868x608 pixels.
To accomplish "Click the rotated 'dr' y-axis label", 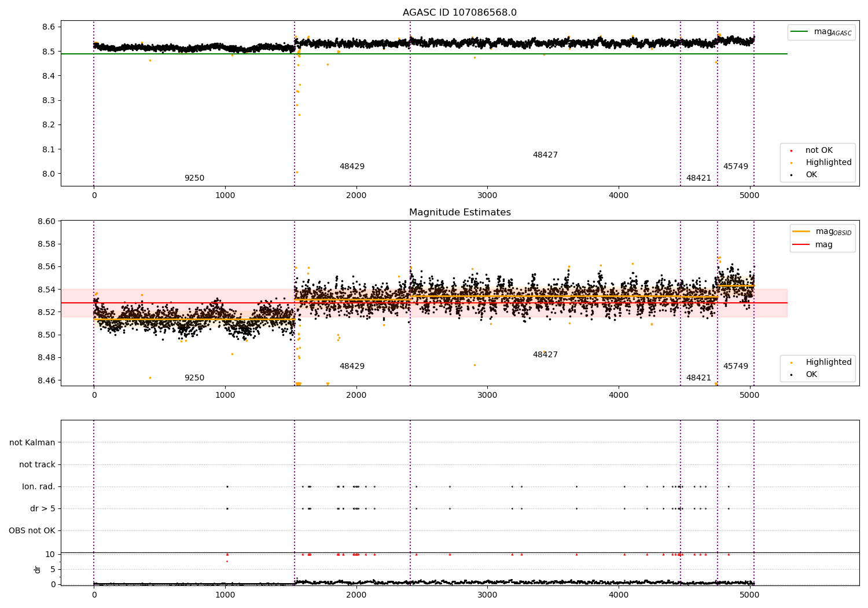I will pos(38,569).
